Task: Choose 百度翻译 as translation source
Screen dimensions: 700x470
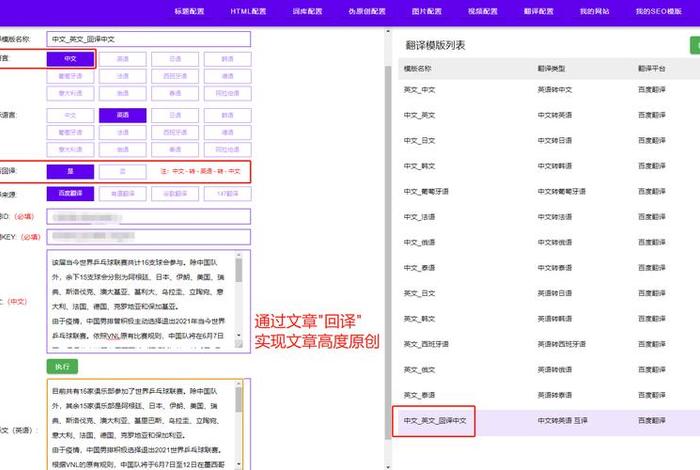Action: 70,193
